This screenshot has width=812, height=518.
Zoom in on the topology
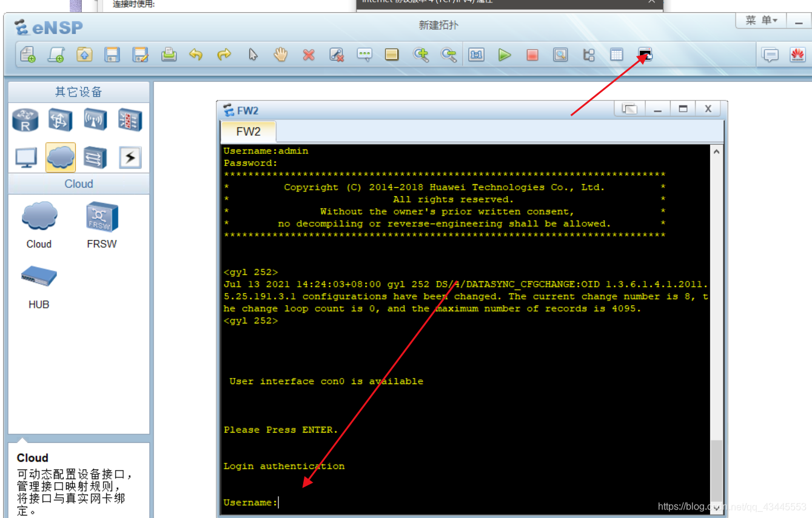pos(421,55)
